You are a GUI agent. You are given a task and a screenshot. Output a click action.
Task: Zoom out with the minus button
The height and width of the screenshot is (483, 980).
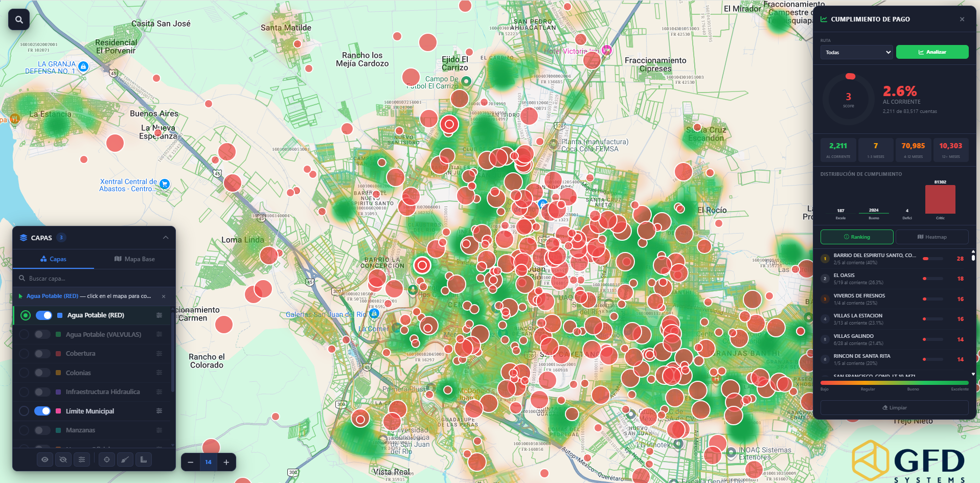tap(191, 462)
